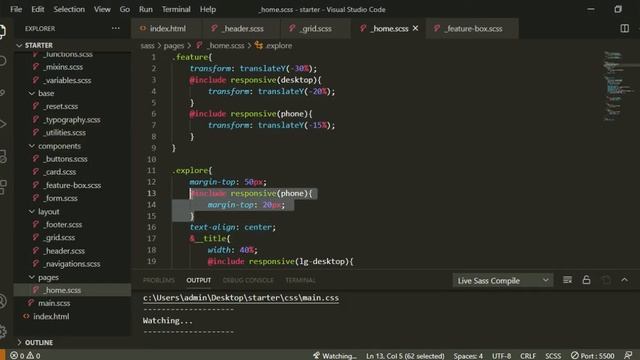The image size is (640, 360).
Task: Open Source Control view in activity bar
Action: tap(2, 93)
